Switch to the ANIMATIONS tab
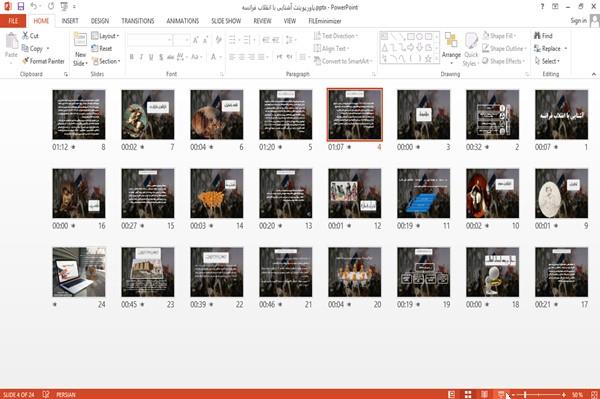This screenshot has width=600, height=399. click(183, 21)
